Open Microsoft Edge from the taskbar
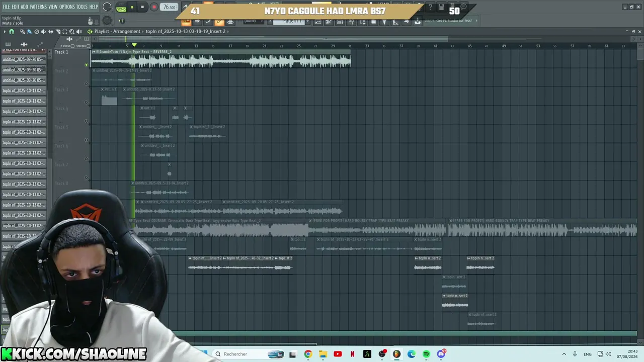This screenshot has height=362, width=644. point(412,354)
